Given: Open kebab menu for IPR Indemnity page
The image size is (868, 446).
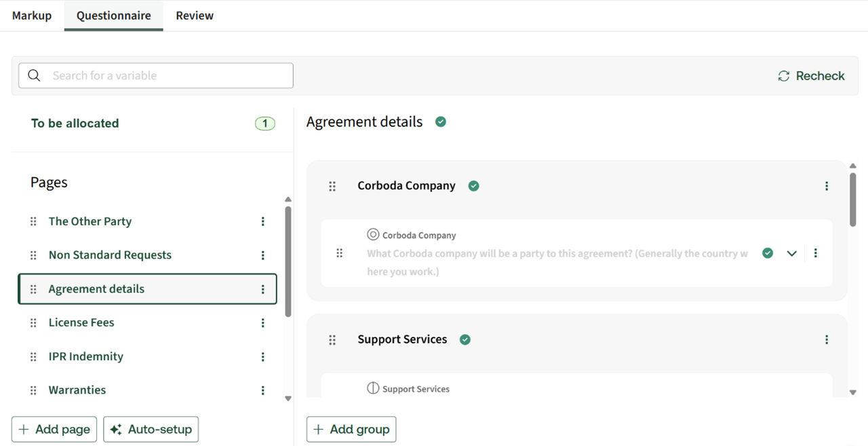Looking at the screenshot, I should coord(263,357).
